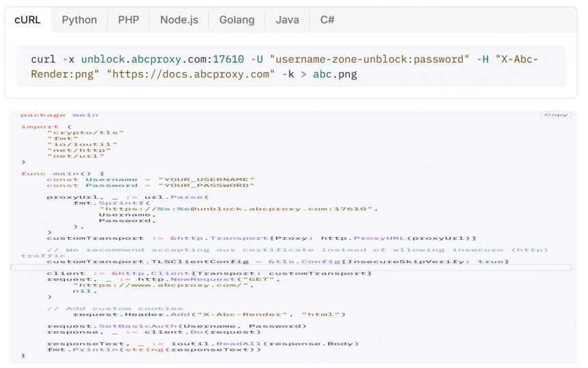Click the 'package main' line
The width and height of the screenshot is (588, 368).
[x=60, y=115]
